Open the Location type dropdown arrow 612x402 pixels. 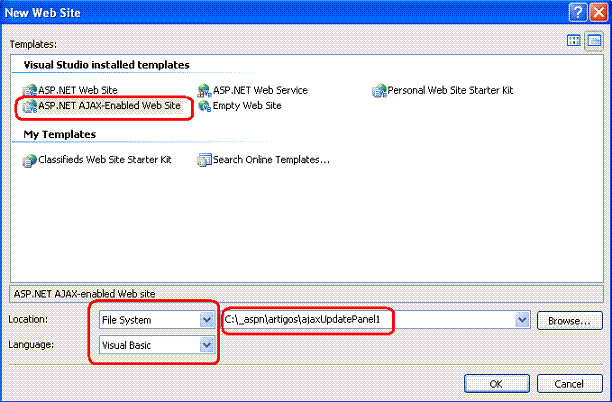[x=206, y=320]
